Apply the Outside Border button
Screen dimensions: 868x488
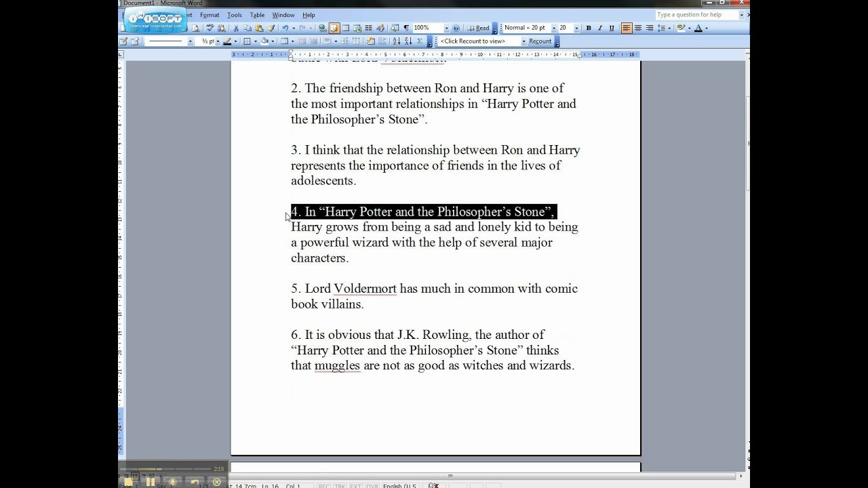[x=247, y=41]
